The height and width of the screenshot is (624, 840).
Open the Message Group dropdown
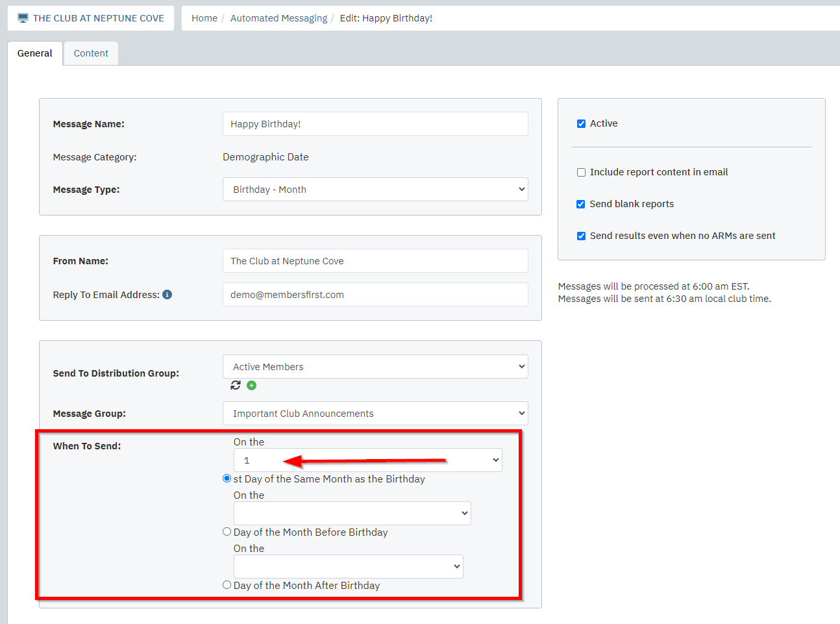tap(375, 414)
